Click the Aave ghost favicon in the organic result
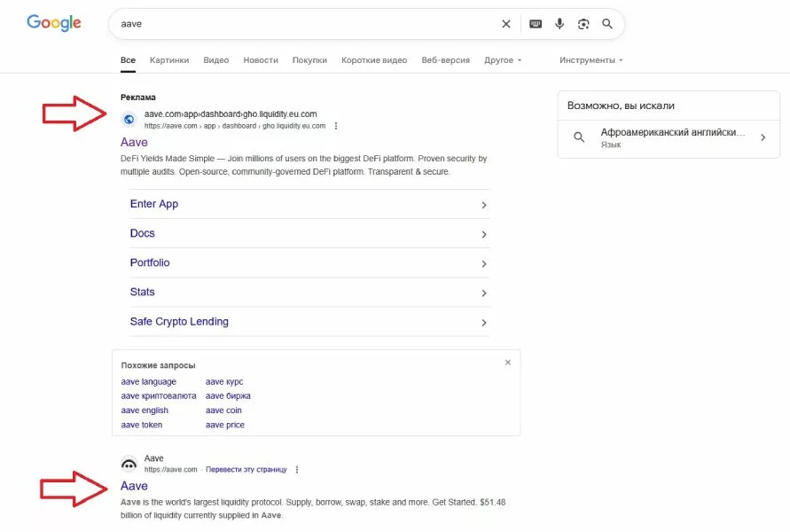The height and width of the screenshot is (532, 790). (129, 464)
